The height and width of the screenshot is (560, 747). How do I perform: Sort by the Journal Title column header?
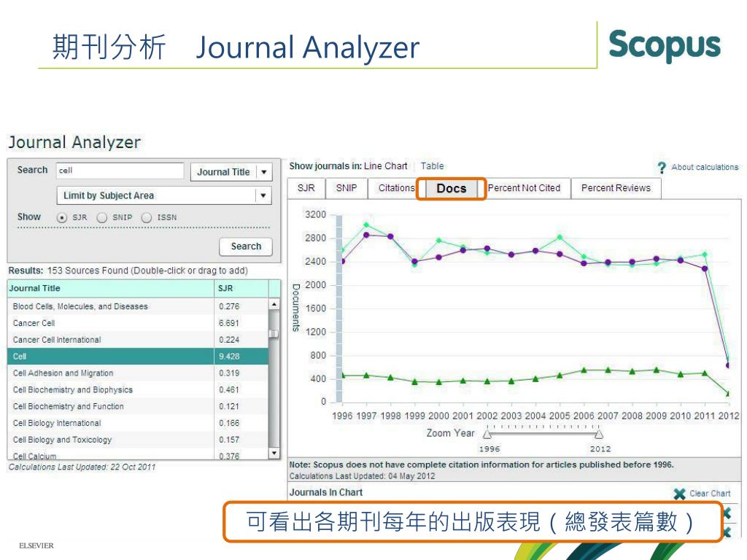111,289
